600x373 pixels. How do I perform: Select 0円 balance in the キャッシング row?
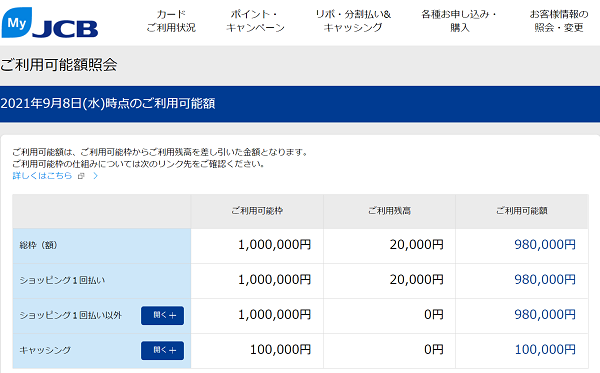pos(434,349)
